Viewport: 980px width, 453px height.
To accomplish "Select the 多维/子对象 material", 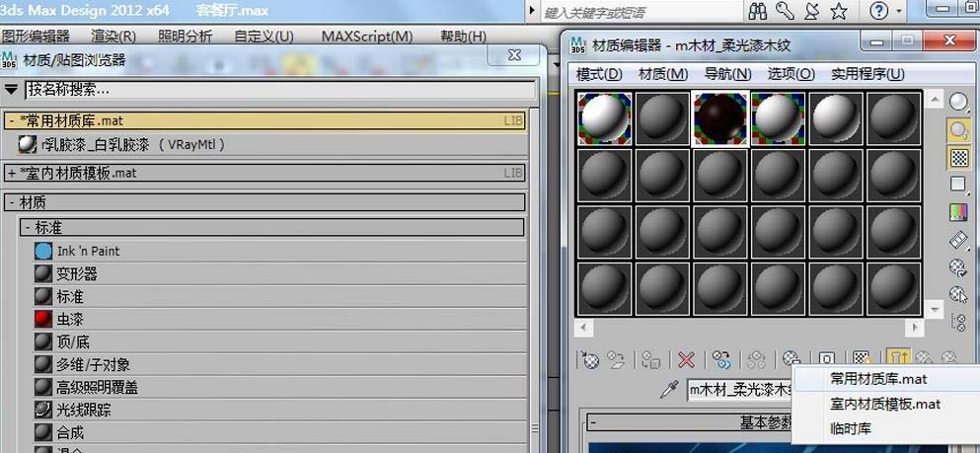I will coord(280,364).
